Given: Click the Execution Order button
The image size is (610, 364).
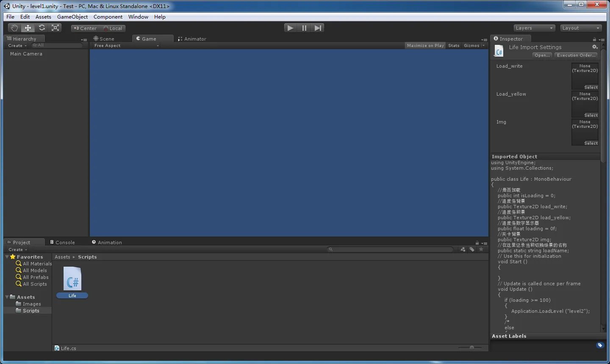Looking at the screenshot, I should [576, 55].
